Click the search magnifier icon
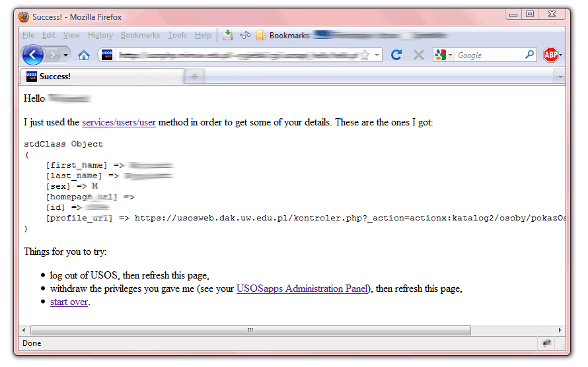This screenshot has width=588, height=367. (529, 55)
